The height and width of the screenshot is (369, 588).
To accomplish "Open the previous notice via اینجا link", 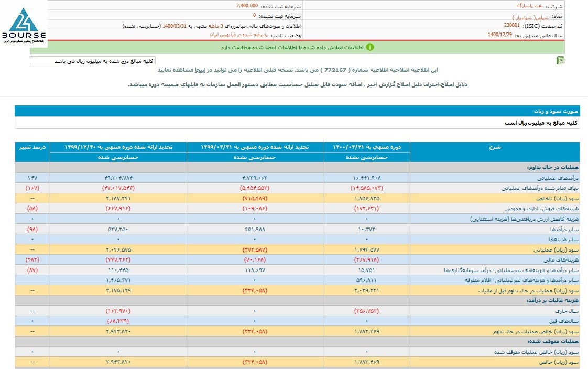I will (201, 69).
